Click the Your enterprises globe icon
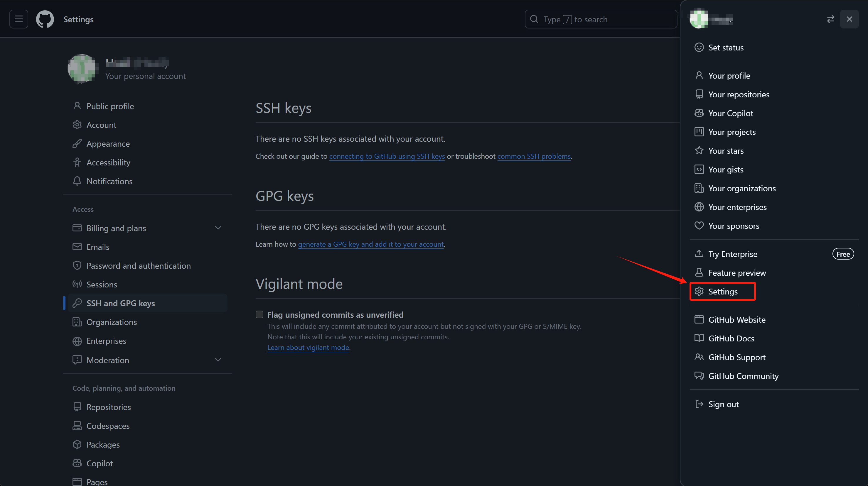The height and width of the screenshot is (486, 868). click(699, 207)
